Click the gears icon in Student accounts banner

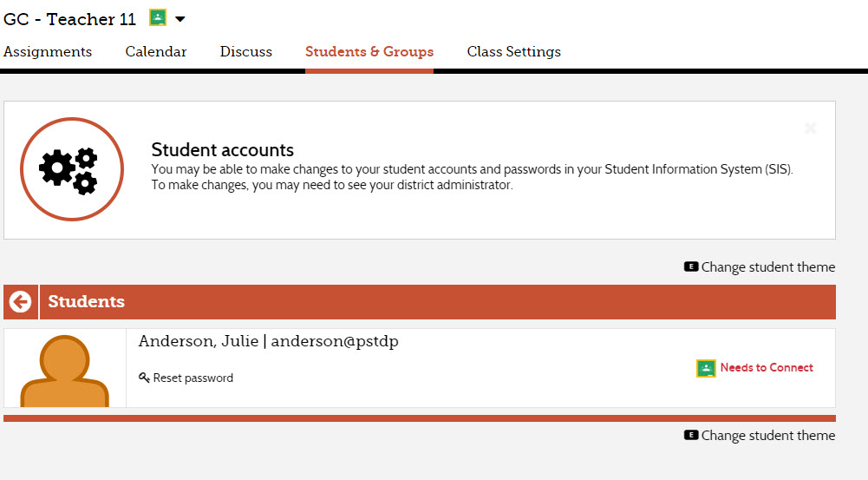pos(72,169)
